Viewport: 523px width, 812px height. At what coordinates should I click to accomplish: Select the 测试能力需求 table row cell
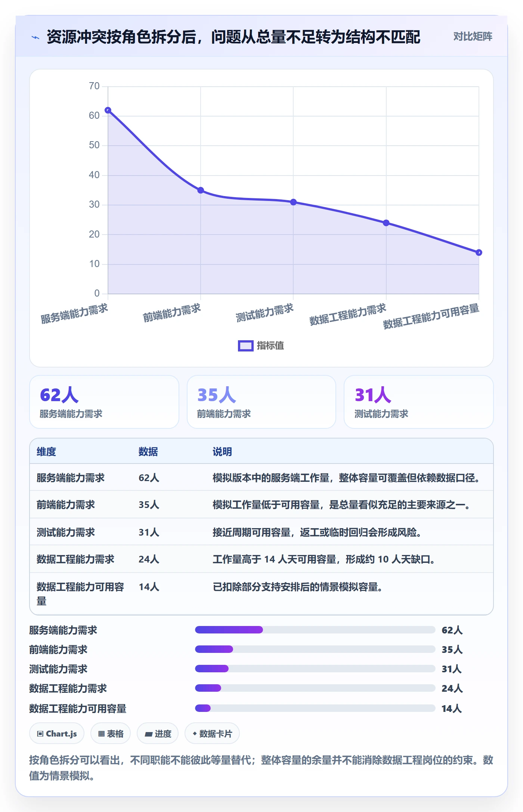(x=66, y=532)
